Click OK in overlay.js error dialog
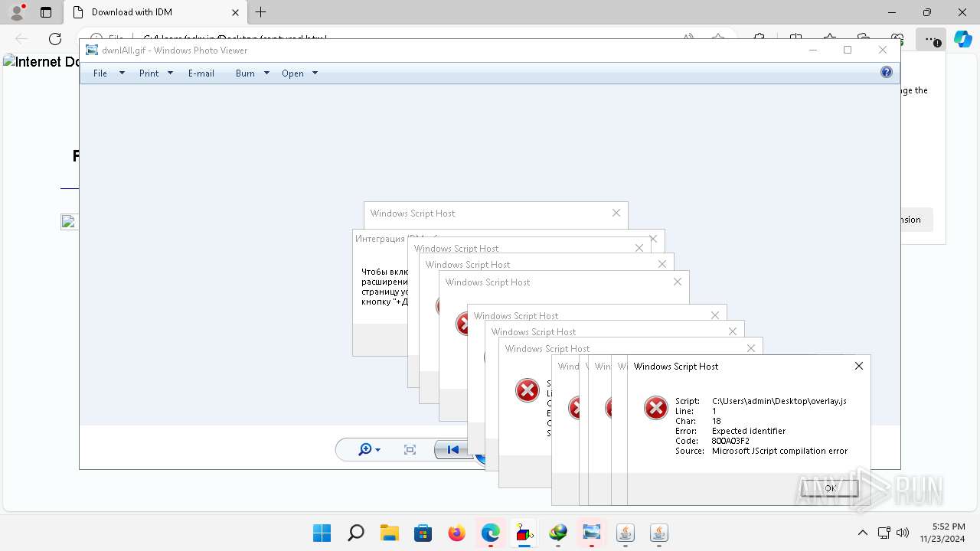 click(x=830, y=488)
